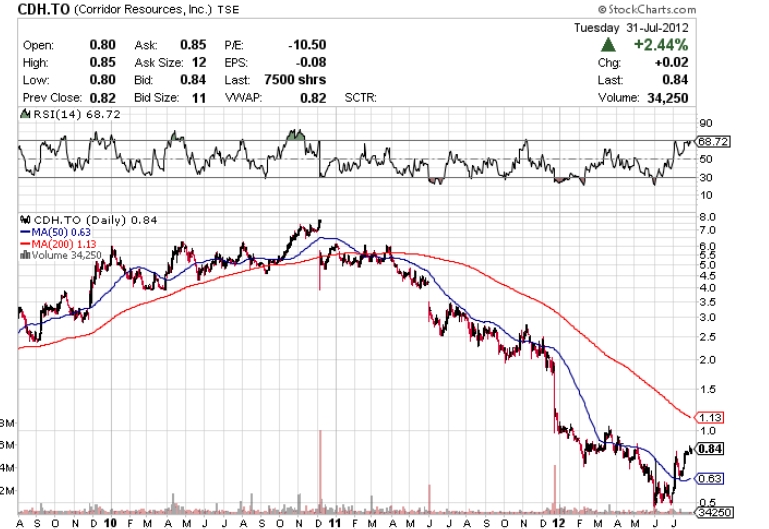Screen dimensions: 769x529
Task: Click the date Tuesday 31-Jul-2012
Action: tap(631, 27)
